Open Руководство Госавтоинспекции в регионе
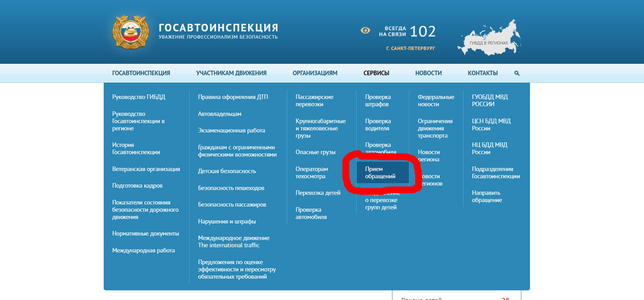 tap(138, 121)
